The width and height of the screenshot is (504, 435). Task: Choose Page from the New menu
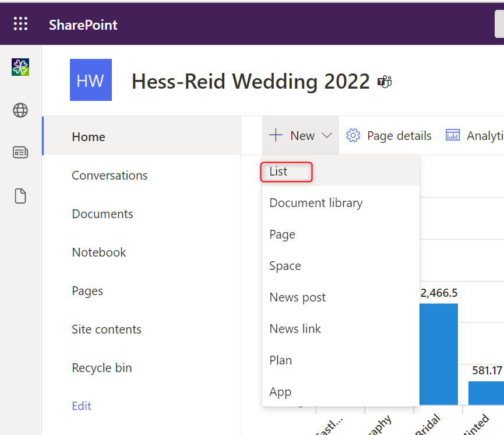pos(341,234)
